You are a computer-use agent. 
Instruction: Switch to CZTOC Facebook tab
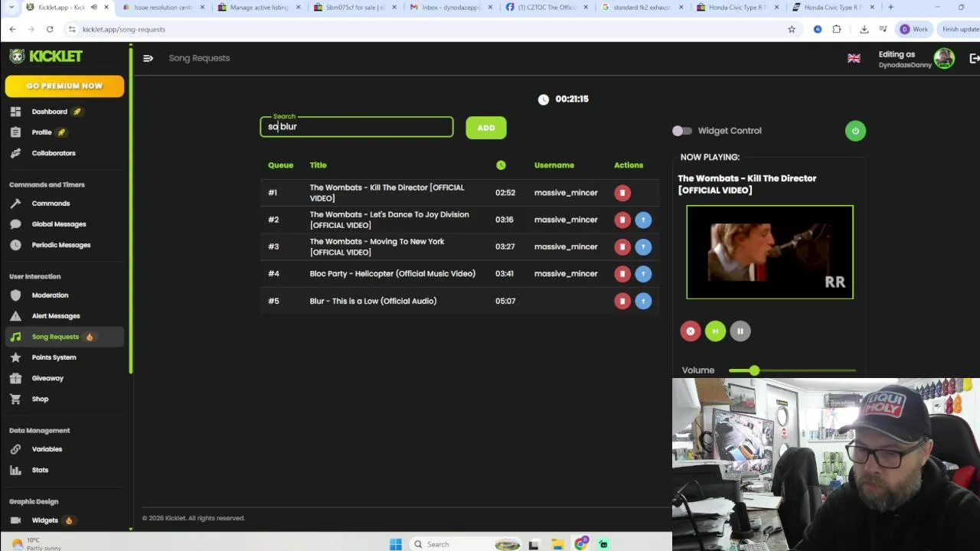[547, 8]
